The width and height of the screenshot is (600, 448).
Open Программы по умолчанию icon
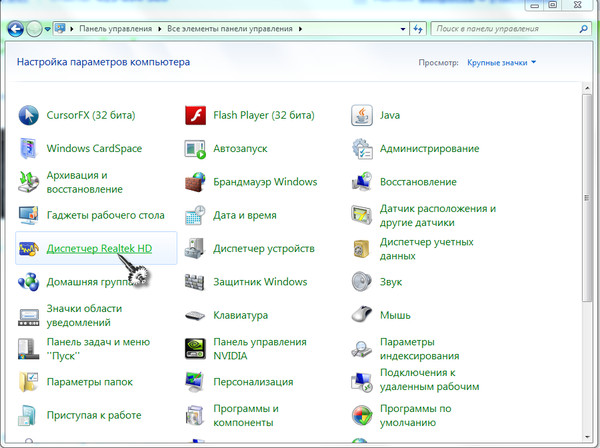pos(362,415)
